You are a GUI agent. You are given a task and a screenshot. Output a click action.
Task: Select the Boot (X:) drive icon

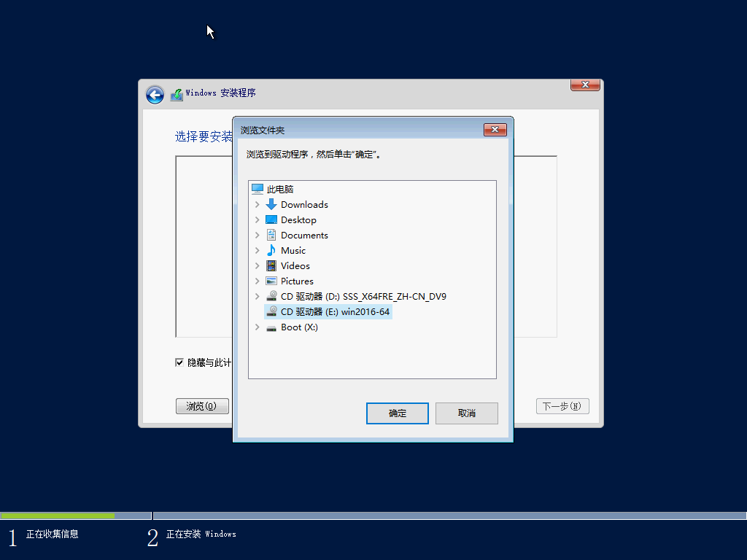pyautogui.click(x=269, y=327)
